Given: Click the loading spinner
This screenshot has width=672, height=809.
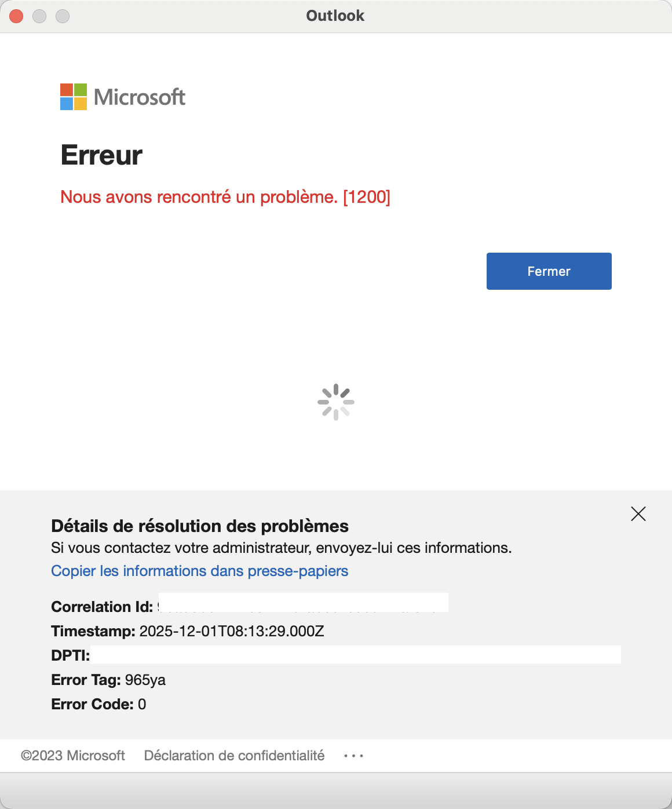Looking at the screenshot, I should pyautogui.click(x=335, y=401).
